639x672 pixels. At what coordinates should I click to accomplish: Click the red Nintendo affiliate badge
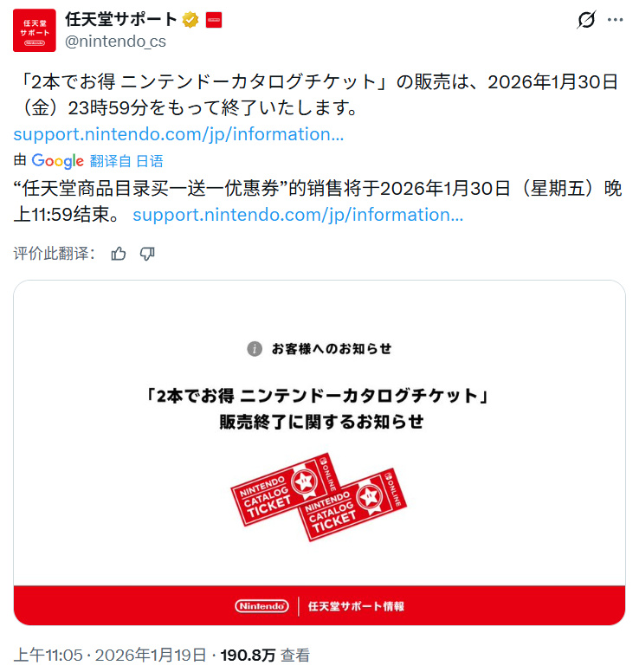pyautogui.click(x=214, y=20)
